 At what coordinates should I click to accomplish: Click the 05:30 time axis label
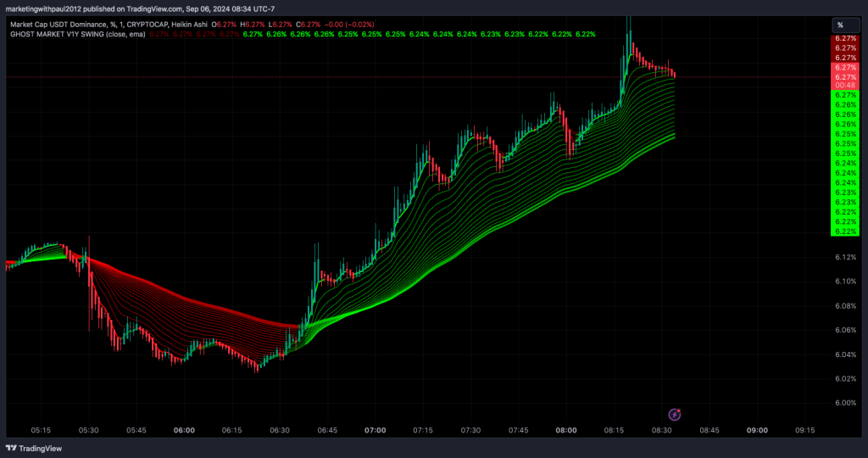(x=88, y=430)
